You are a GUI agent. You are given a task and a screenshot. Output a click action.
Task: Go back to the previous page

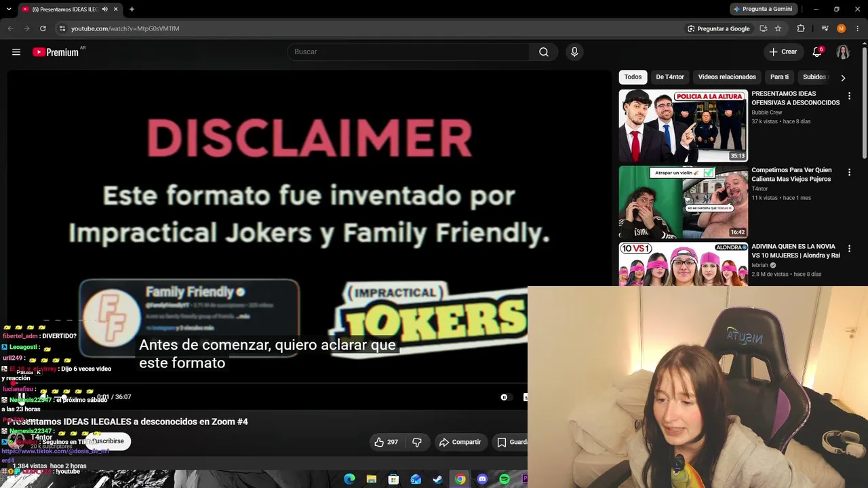10,28
